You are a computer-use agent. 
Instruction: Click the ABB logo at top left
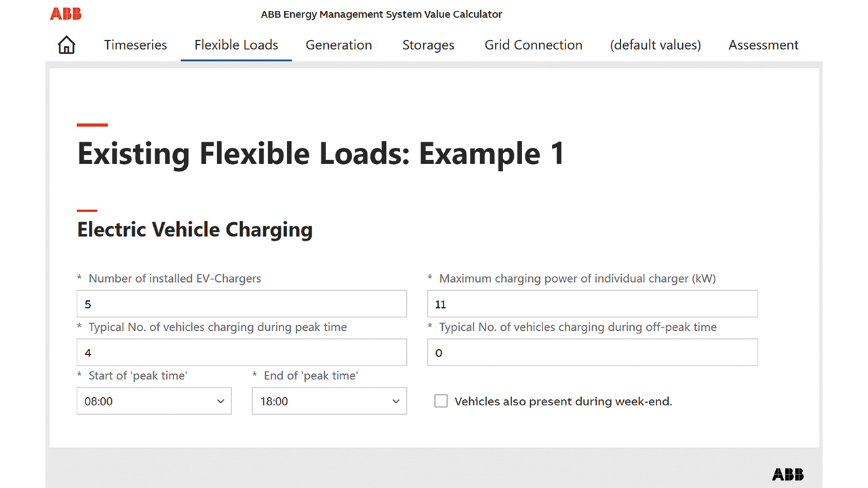click(x=66, y=14)
